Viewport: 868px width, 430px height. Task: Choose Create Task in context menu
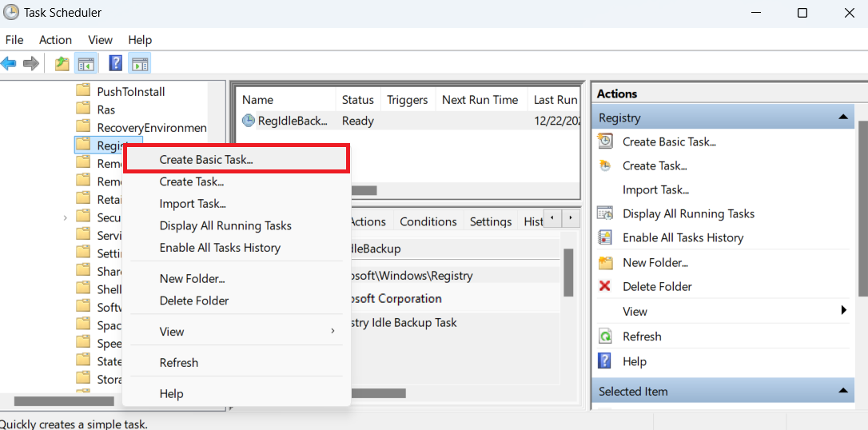click(x=237, y=181)
